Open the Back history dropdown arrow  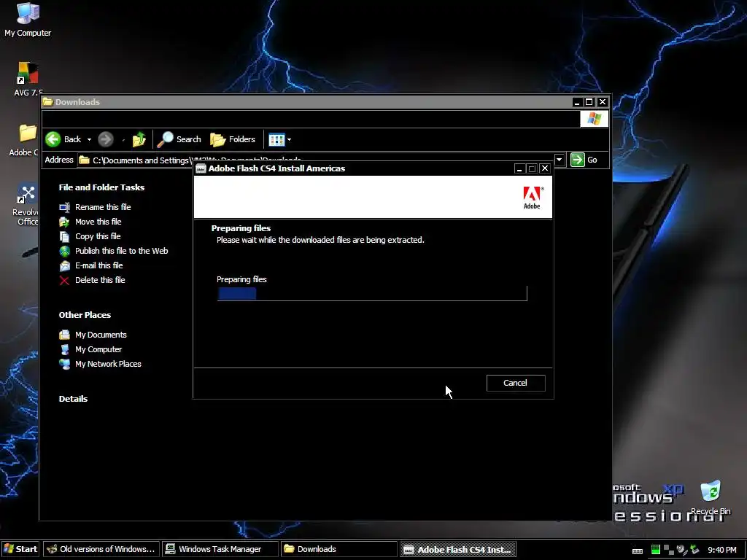pyautogui.click(x=89, y=139)
